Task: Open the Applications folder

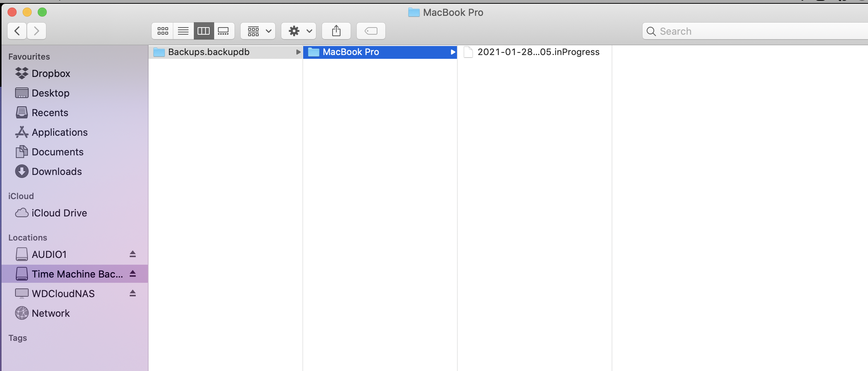Action: 75,132
